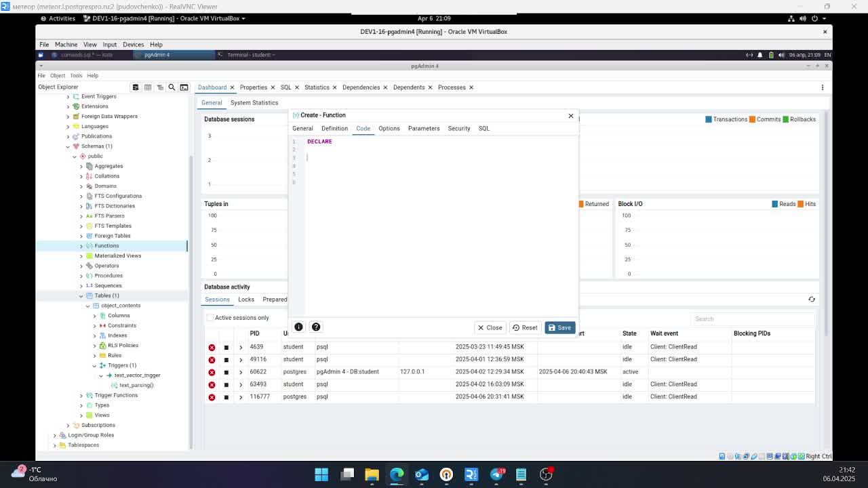Cancel active query for PID 4639

[226, 347]
